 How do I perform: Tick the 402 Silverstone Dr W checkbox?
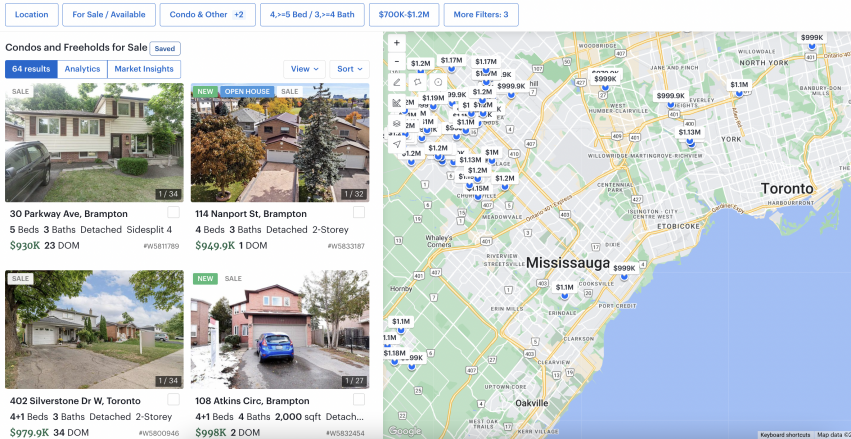(173, 399)
